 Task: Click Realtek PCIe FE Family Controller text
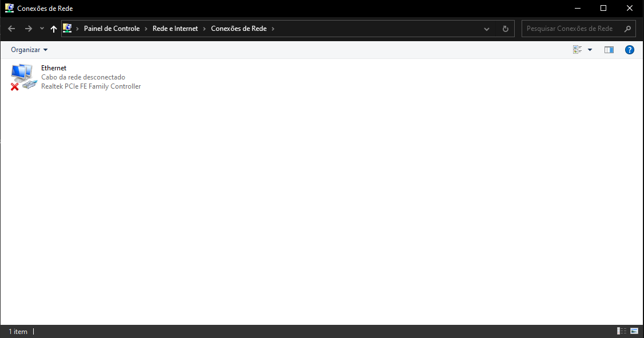(x=91, y=86)
